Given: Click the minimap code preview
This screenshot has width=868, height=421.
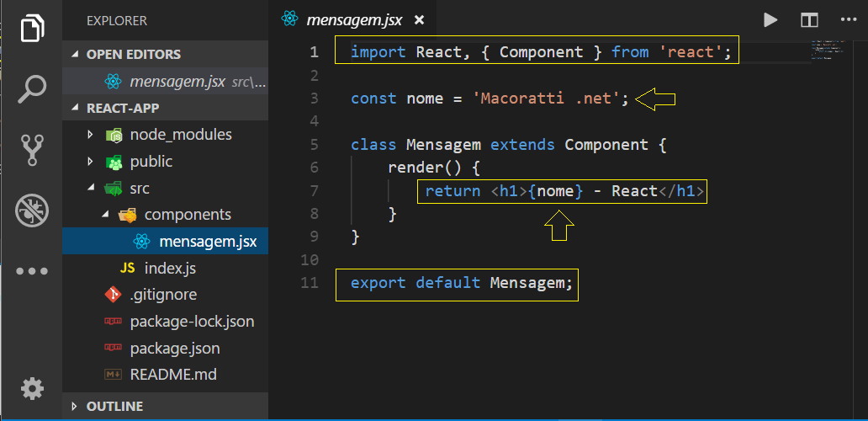Looking at the screenshot, I should point(829,50).
